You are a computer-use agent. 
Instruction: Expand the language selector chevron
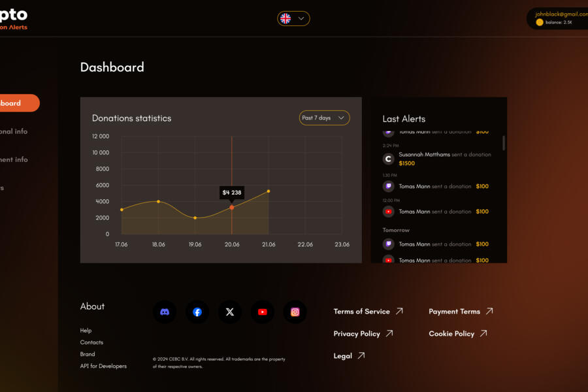301,18
